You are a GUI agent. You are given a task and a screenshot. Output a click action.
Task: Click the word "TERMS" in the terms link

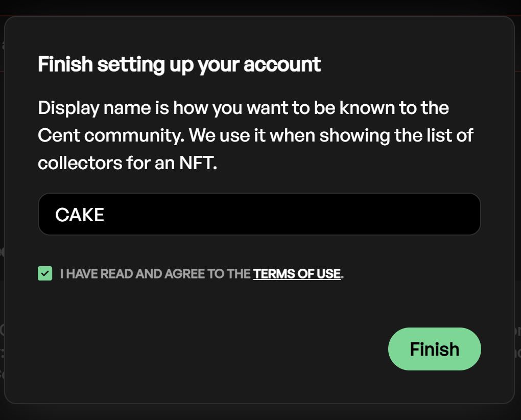point(273,274)
